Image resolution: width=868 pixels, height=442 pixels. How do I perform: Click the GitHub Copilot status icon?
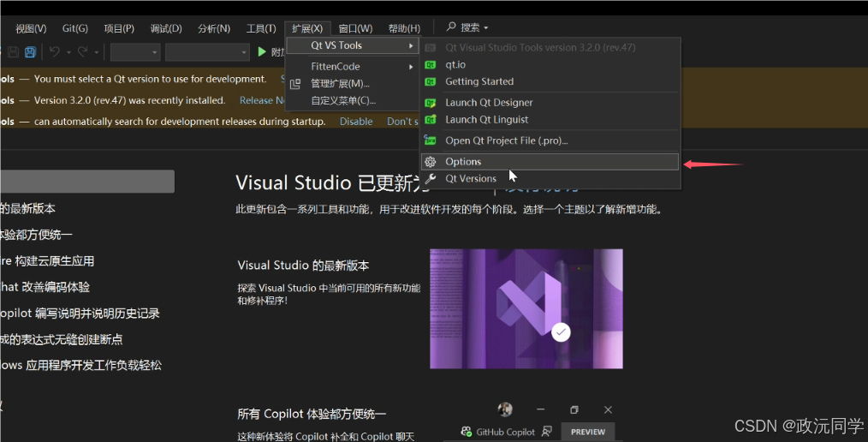point(467,432)
